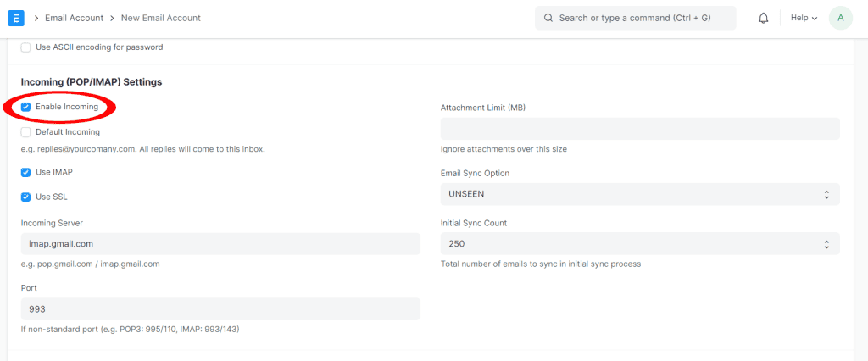The width and height of the screenshot is (868, 361).
Task: Go to Email Account breadcrumb
Action: (74, 18)
